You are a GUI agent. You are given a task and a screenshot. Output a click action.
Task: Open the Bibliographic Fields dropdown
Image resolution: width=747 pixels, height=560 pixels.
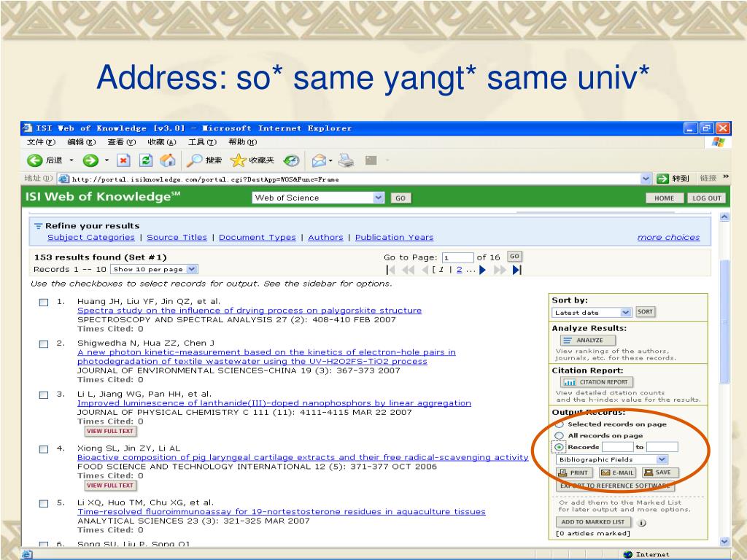(x=662, y=459)
